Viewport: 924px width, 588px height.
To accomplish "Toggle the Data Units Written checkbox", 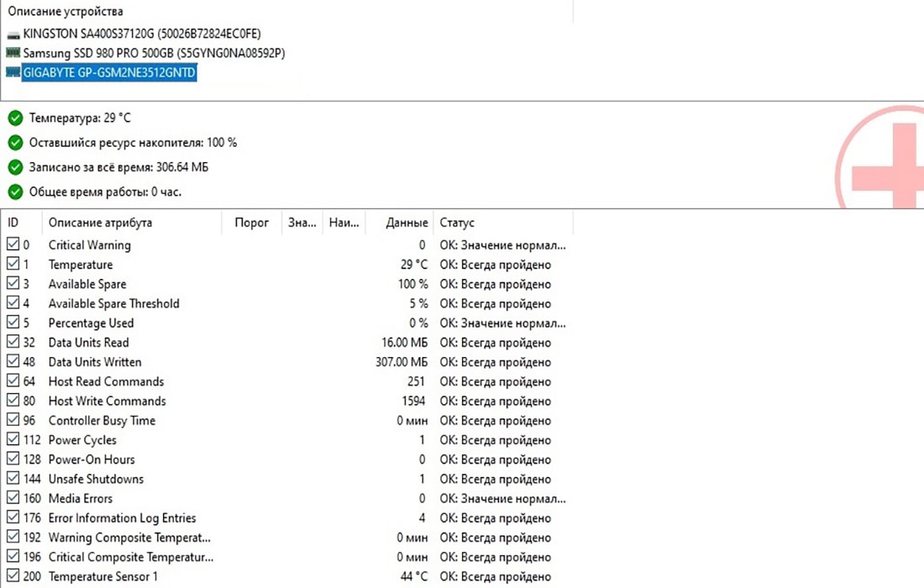I will (x=13, y=360).
